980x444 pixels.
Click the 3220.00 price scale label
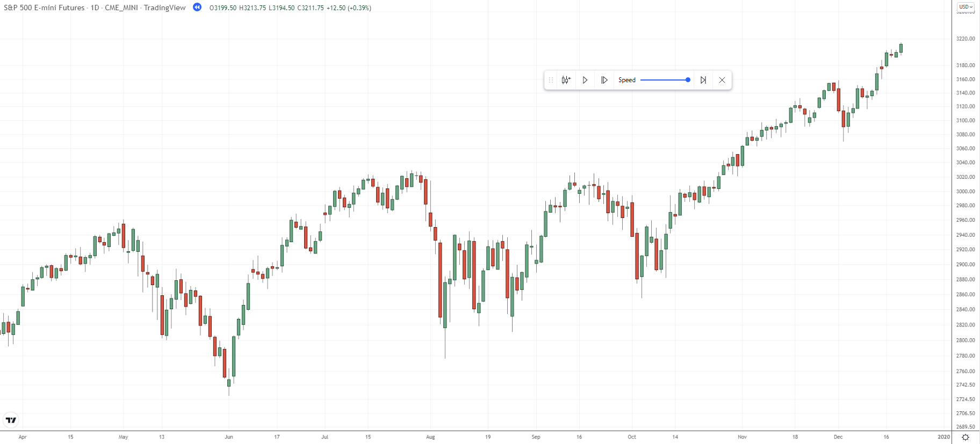965,39
